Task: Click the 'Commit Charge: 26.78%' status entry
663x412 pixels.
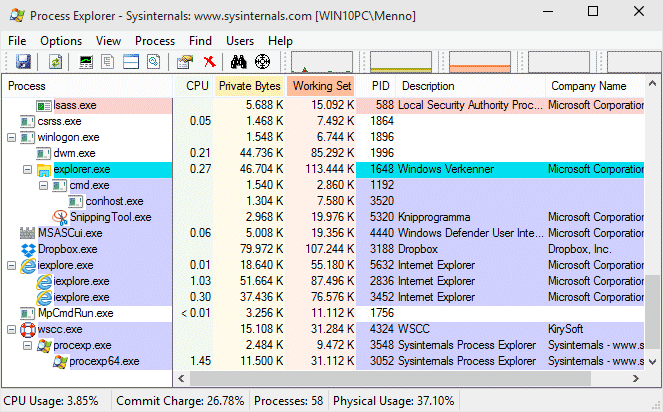Action: pos(180,401)
